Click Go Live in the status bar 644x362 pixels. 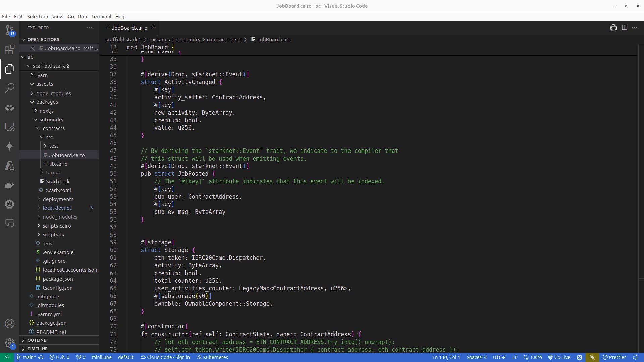[x=559, y=357]
